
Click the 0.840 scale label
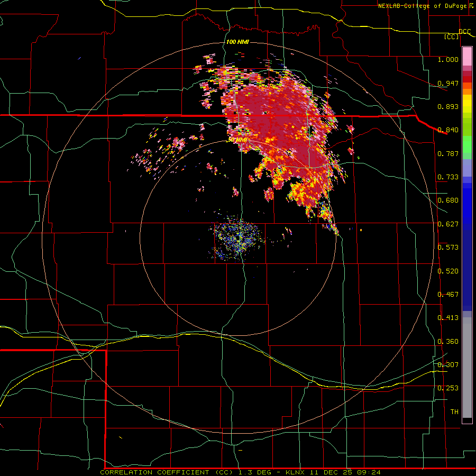click(x=448, y=130)
